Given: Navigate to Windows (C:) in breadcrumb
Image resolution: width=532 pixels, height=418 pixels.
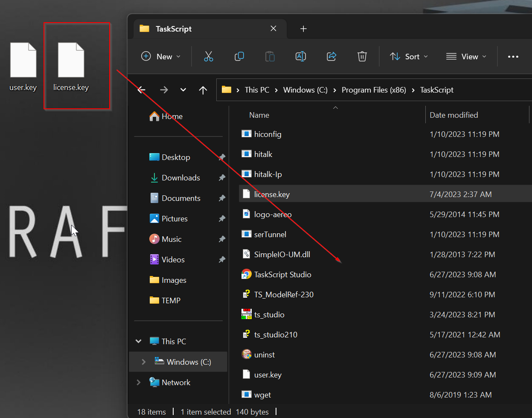Looking at the screenshot, I should click(x=305, y=90).
